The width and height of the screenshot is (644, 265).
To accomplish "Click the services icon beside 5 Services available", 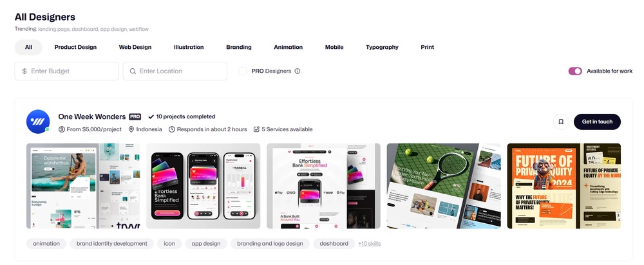I will click(257, 129).
